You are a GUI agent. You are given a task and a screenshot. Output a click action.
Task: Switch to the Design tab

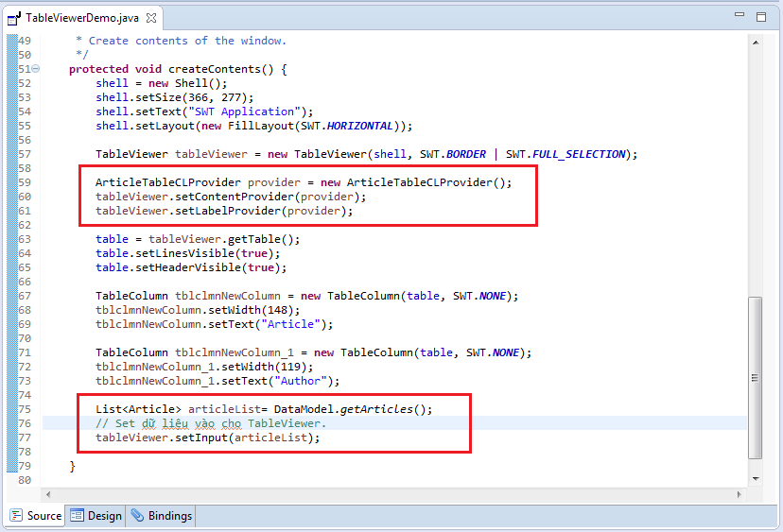point(96,516)
